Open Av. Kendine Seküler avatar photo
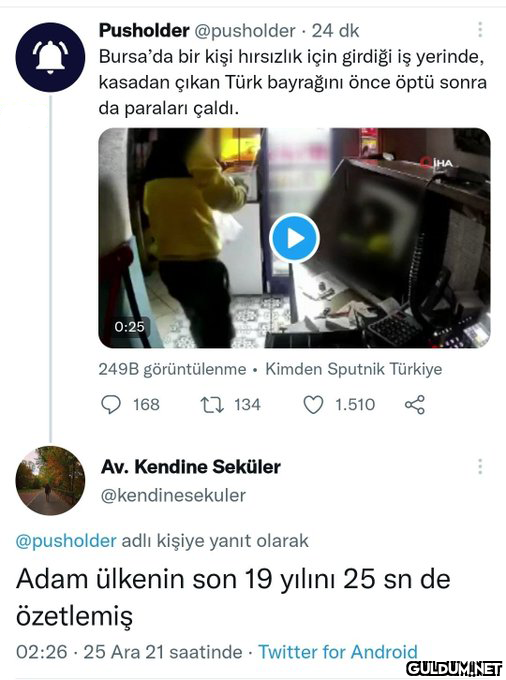The width and height of the screenshot is (506, 680). (50, 481)
